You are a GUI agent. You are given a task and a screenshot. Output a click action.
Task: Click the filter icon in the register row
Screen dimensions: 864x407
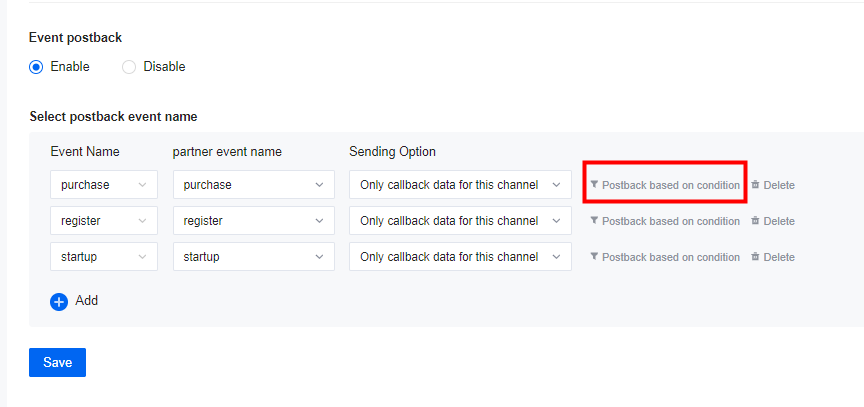click(x=594, y=221)
